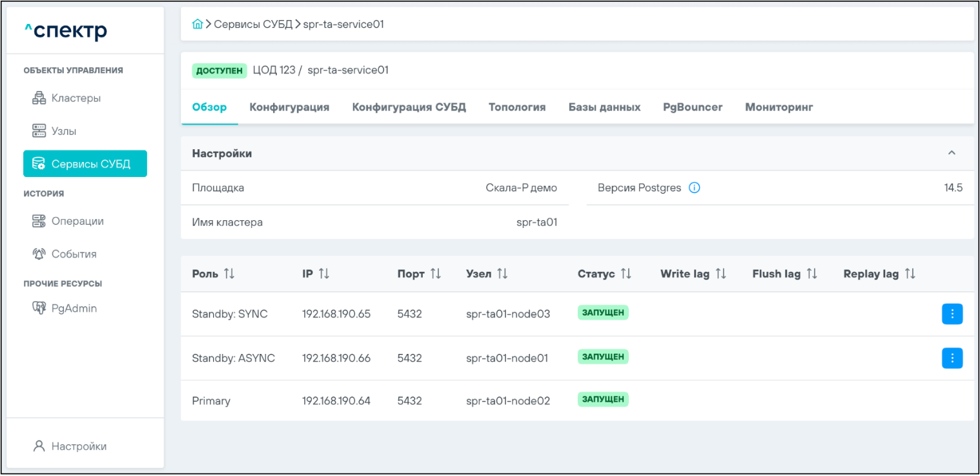Switch to the Конфигурация СУБД tab
This screenshot has width=980, height=476.
[409, 107]
